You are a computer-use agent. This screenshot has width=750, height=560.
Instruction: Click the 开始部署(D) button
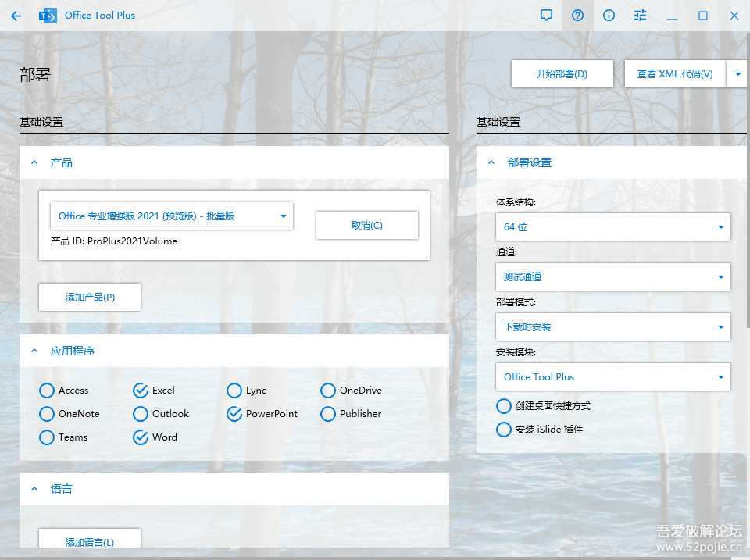coord(562,73)
